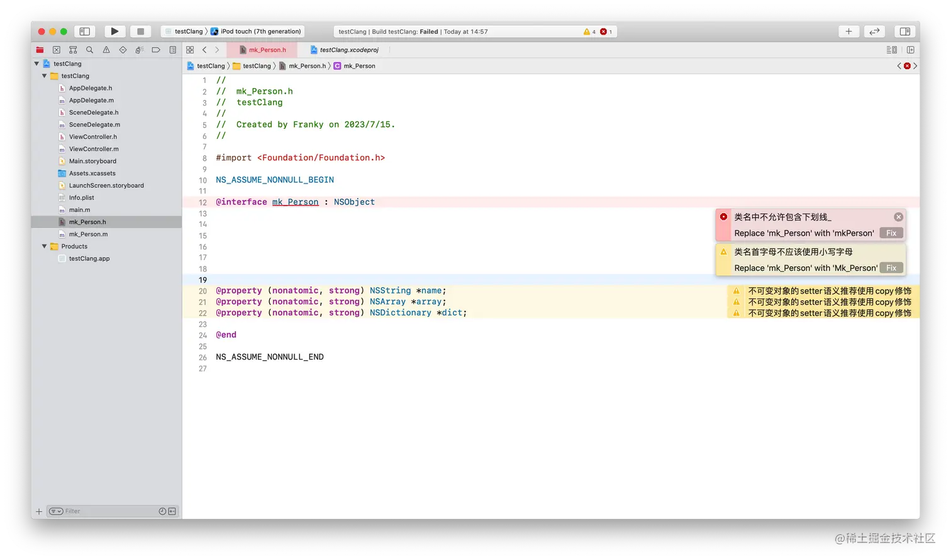Switch to the testClang.xcodeproj tab
The width and height of the screenshot is (951, 560).
345,50
